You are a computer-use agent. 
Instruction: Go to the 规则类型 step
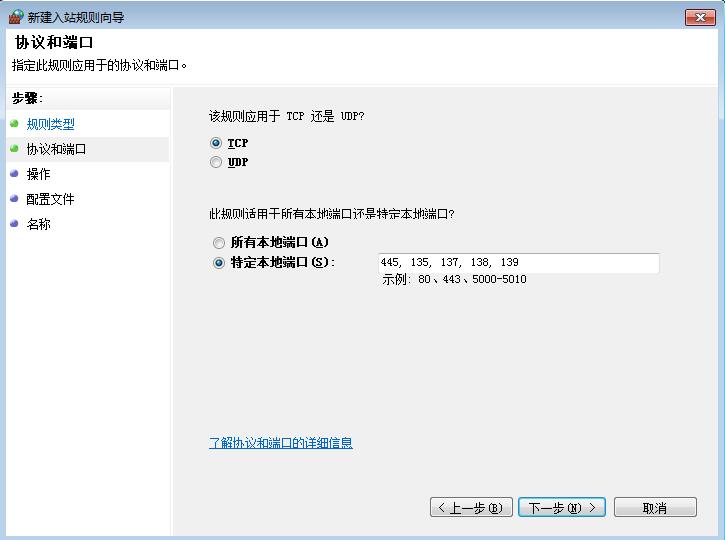(50, 124)
